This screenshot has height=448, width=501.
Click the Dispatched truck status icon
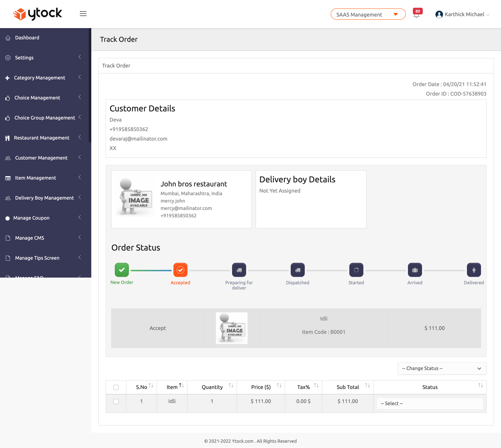point(298,270)
